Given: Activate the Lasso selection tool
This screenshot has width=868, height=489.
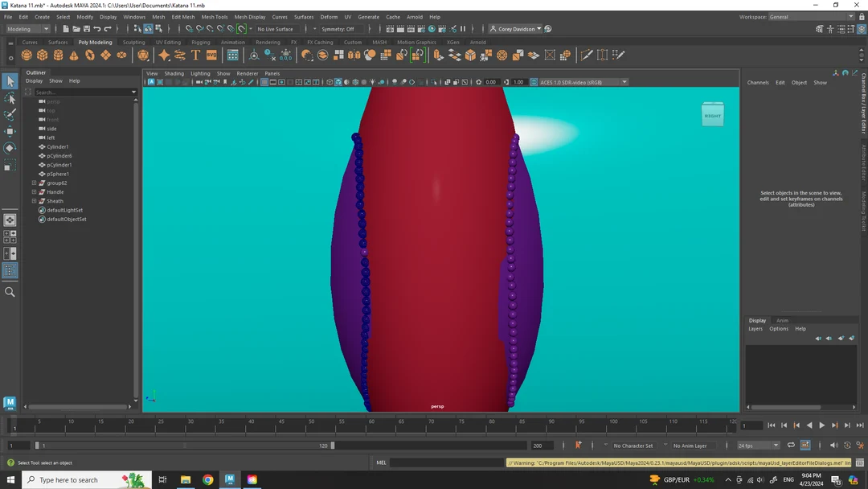Looking at the screenshot, I should coord(10,97).
